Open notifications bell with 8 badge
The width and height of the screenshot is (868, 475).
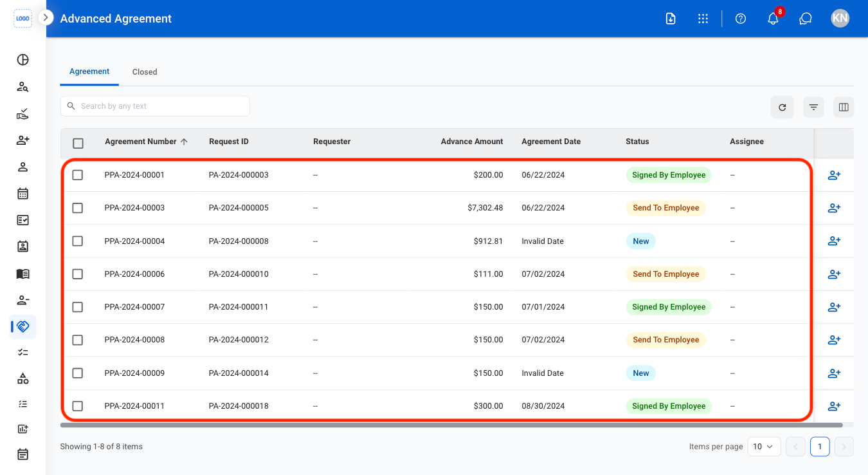(x=773, y=19)
